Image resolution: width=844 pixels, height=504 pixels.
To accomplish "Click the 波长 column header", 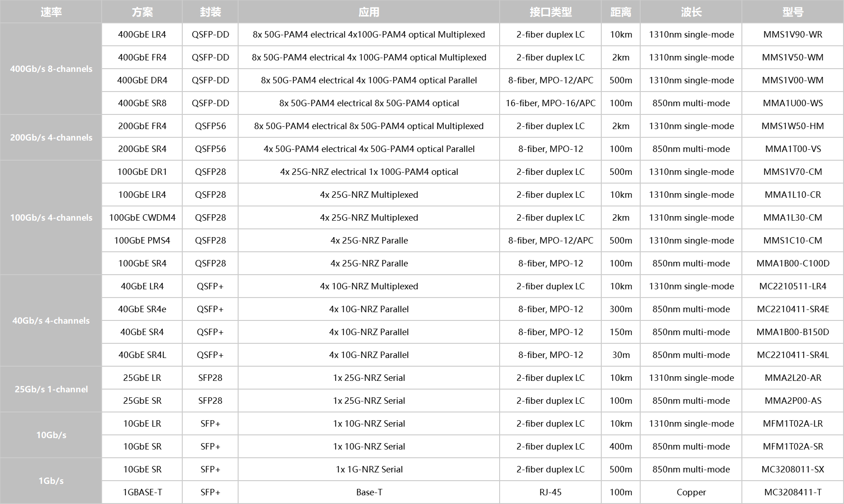I will tap(691, 12).
